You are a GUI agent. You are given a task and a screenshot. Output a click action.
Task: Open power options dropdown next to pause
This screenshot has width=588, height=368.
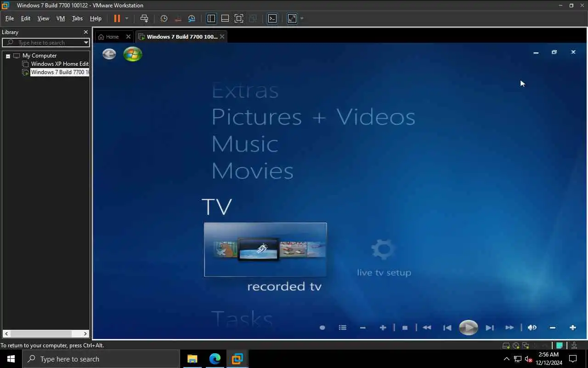click(x=127, y=18)
